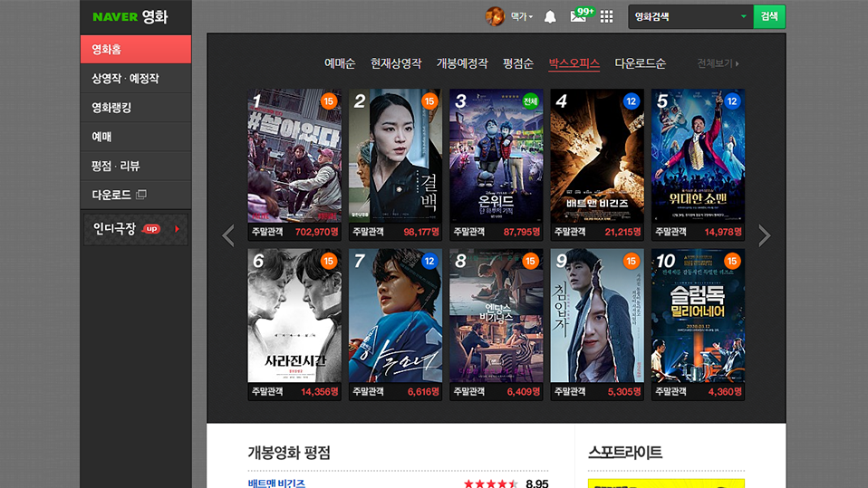Image resolution: width=868 pixels, height=488 pixels.
Task: Open rank 2 poster 결백
Action: click(x=395, y=156)
